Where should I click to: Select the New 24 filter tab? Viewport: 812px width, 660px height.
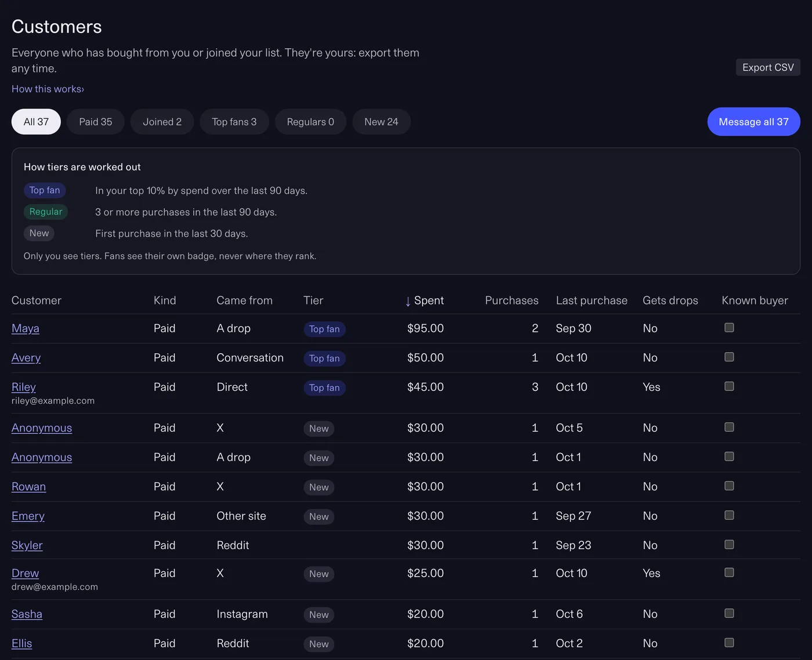pos(381,122)
